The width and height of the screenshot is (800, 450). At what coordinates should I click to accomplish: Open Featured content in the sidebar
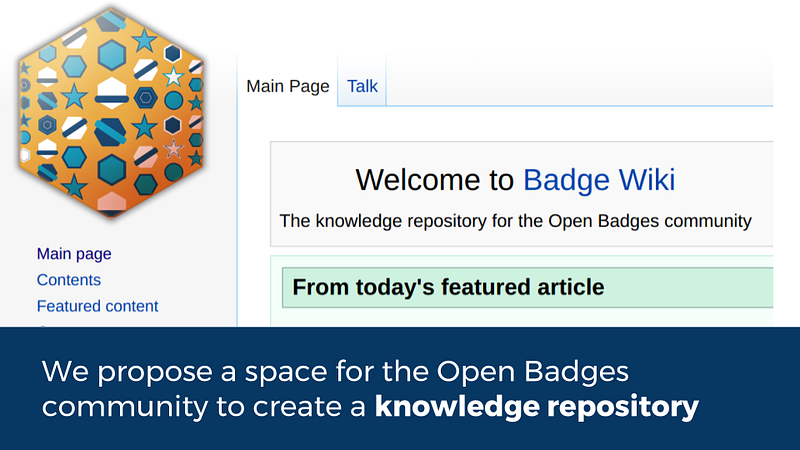(97, 306)
